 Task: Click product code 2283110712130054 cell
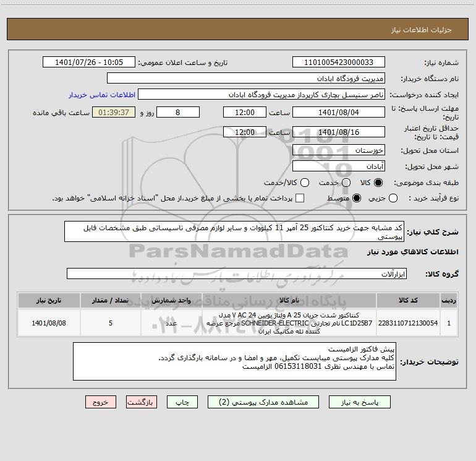coord(408,323)
